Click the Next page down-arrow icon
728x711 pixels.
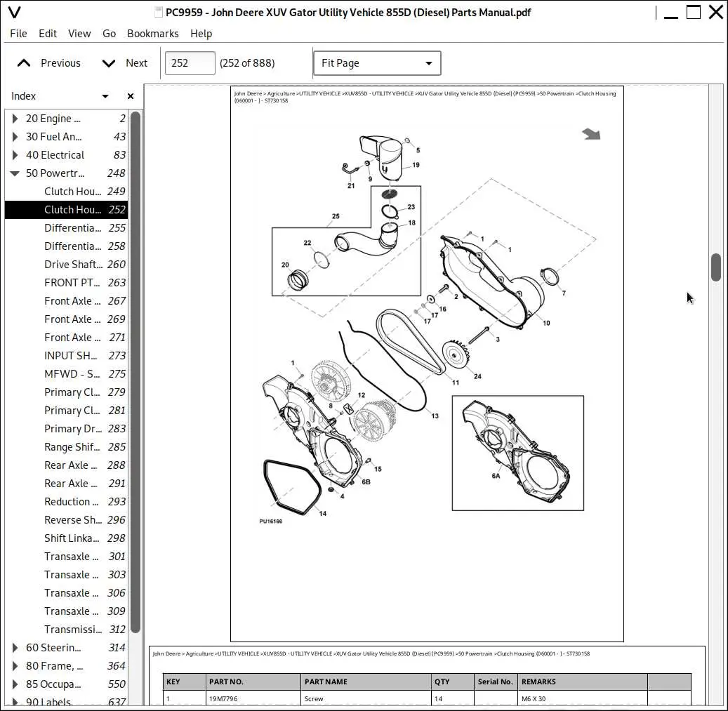click(109, 63)
